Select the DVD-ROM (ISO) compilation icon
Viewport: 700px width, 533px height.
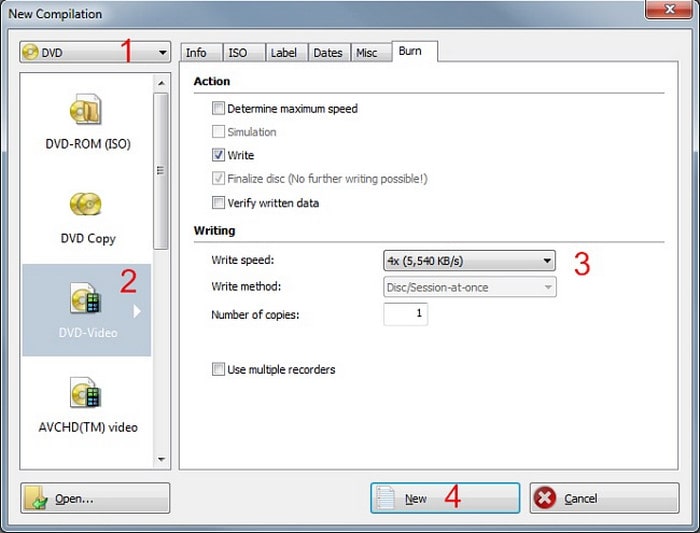[87, 110]
